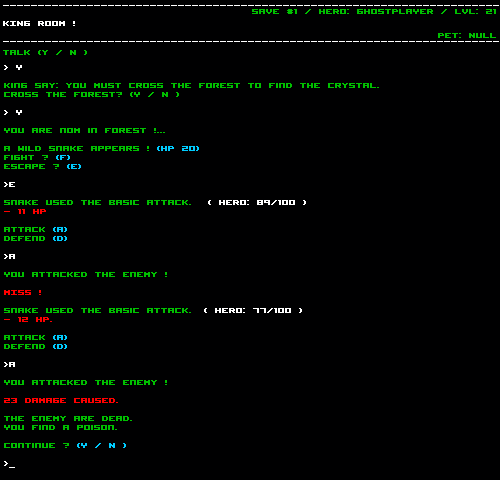This screenshot has width=500, height=480.
Task: Click the 'Save #1' header text
Action: click(x=274, y=11)
